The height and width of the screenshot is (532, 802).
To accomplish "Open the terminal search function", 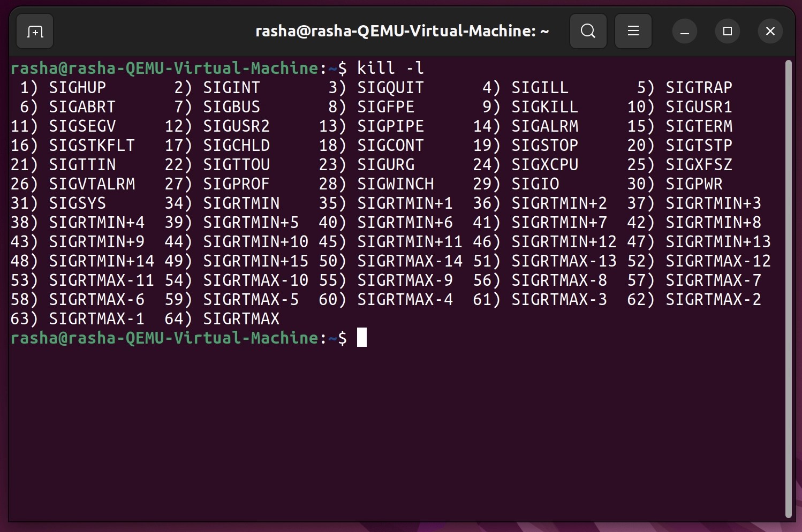I will tap(588, 31).
